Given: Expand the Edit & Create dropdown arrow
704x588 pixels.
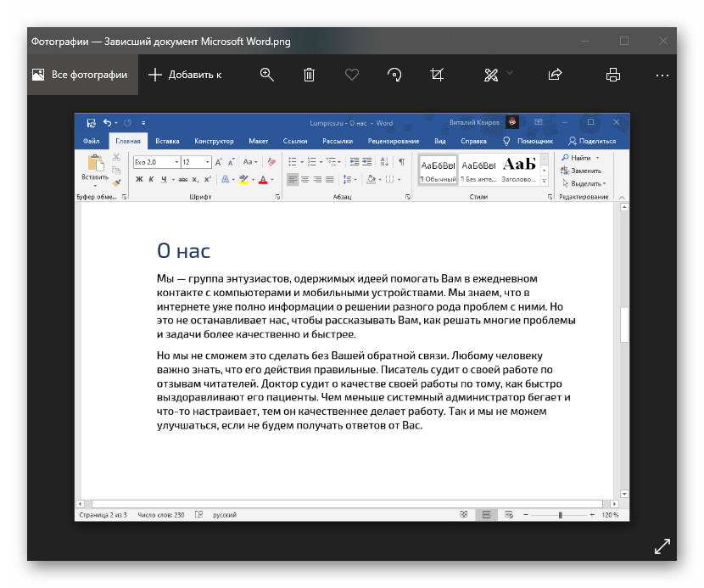Looking at the screenshot, I should pyautogui.click(x=510, y=75).
